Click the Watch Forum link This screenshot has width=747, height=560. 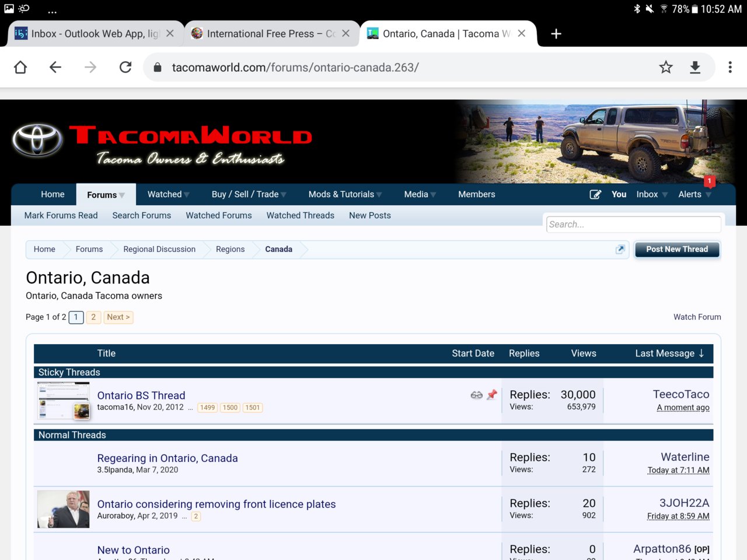pyautogui.click(x=697, y=317)
